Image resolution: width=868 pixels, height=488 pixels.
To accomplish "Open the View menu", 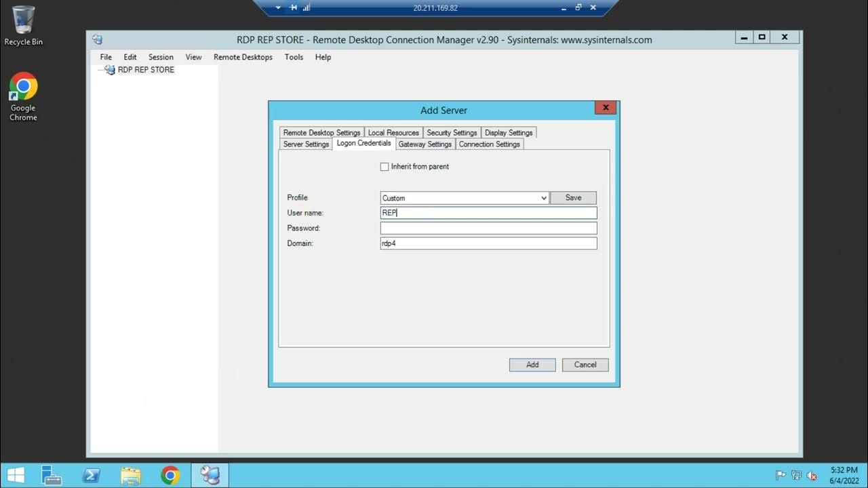I will (x=193, y=57).
